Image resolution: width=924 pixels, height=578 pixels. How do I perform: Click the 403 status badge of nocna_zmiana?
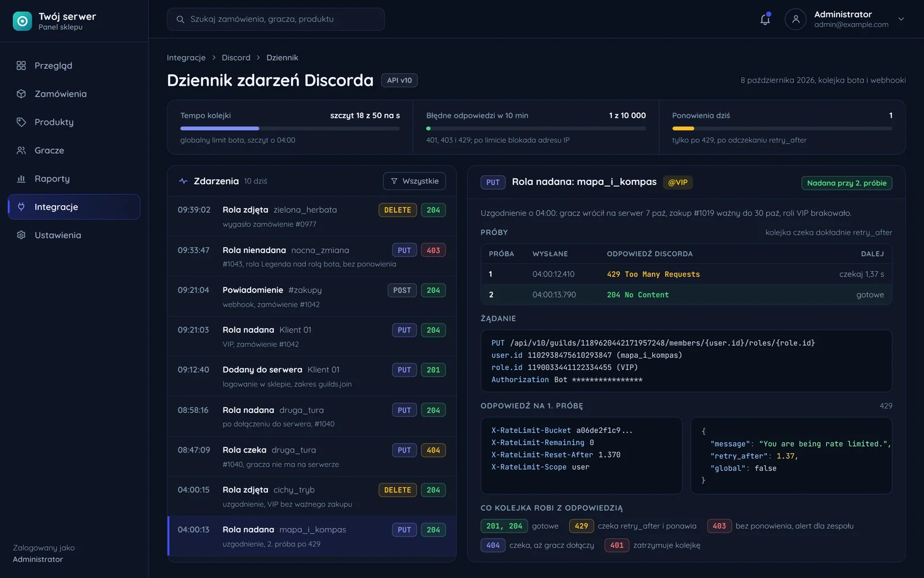point(433,250)
